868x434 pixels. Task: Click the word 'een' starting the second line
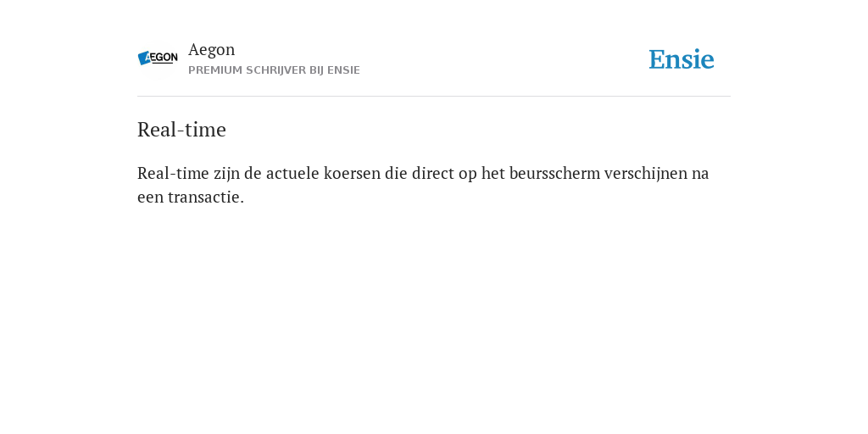(150, 197)
